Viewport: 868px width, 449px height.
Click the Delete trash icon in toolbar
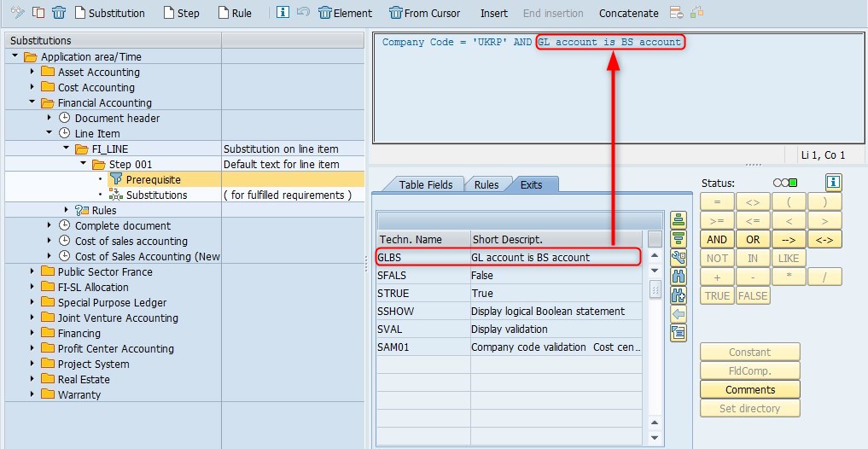(58, 13)
